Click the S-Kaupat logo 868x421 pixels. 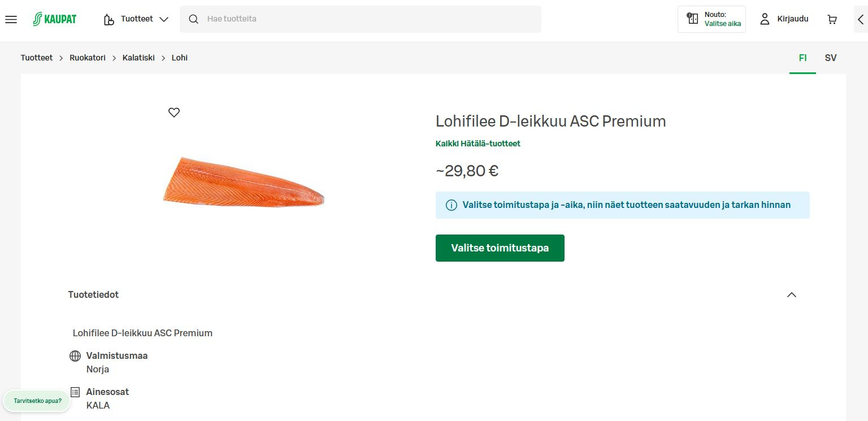pyautogui.click(x=55, y=19)
